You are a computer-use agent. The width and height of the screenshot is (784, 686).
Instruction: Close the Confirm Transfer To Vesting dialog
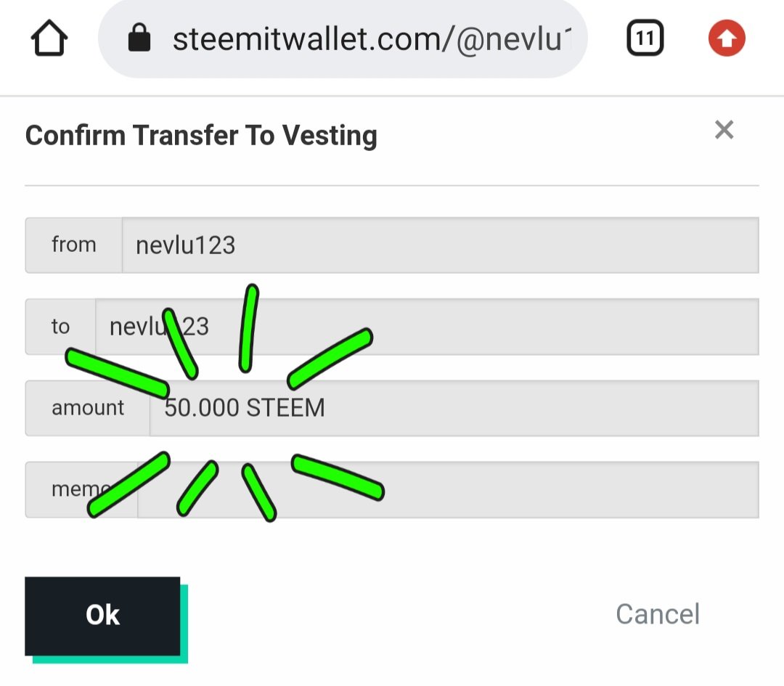click(724, 130)
